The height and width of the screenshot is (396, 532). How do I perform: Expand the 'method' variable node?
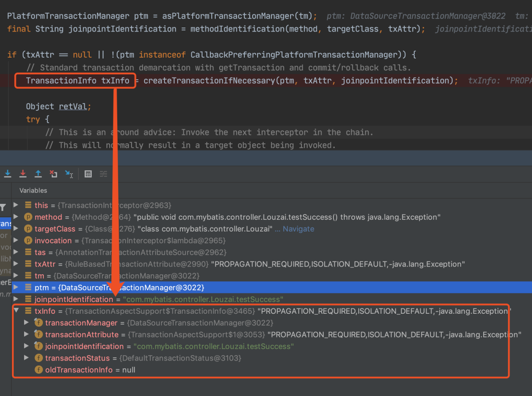pyautogui.click(x=16, y=217)
